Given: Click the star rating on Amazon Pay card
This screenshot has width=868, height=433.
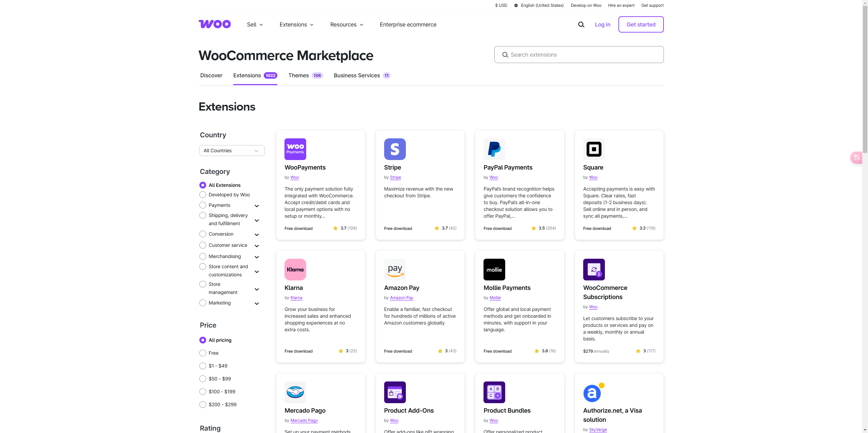Looking at the screenshot, I should pyautogui.click(x=447, y=351).
